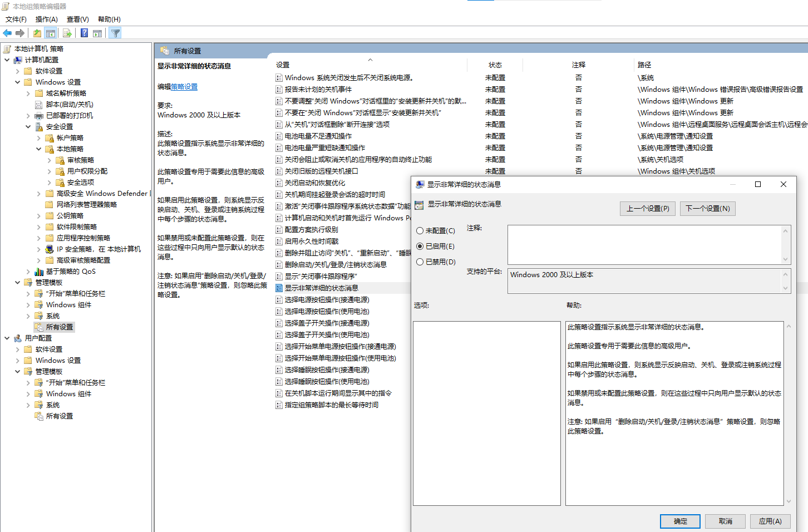The width and height of the screenshot is (808, 532).
Task: Click the 计算机配置 computer icon in the tree
Action: click(18, 60)
